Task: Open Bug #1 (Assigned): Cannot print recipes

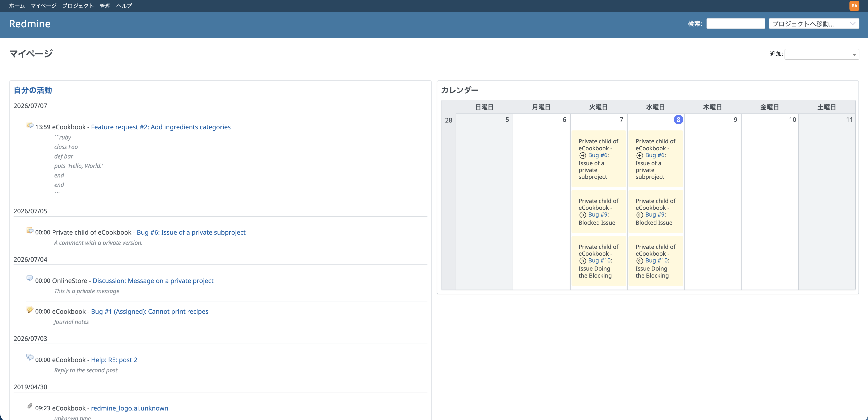Action: click(x=150, y=311)
